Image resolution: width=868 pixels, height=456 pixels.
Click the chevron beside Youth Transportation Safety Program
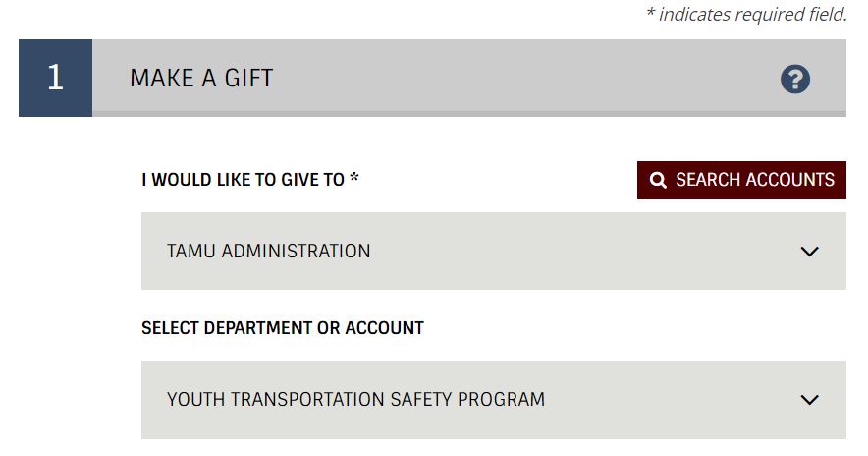coord(809,399)
